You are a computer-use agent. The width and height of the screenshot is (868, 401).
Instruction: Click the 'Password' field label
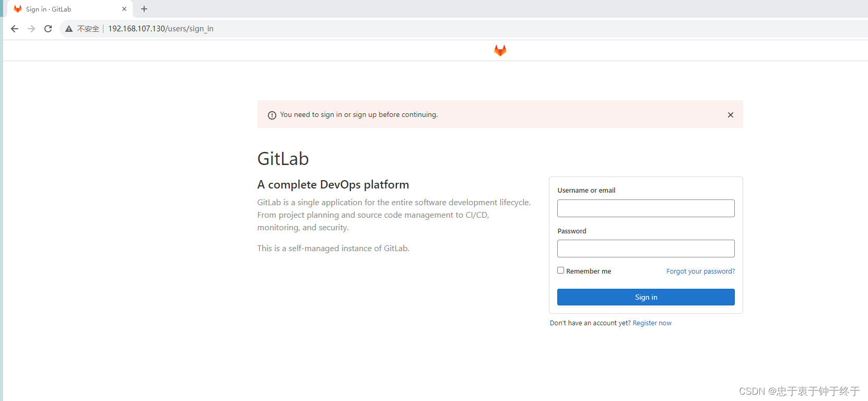pos(572,231)
